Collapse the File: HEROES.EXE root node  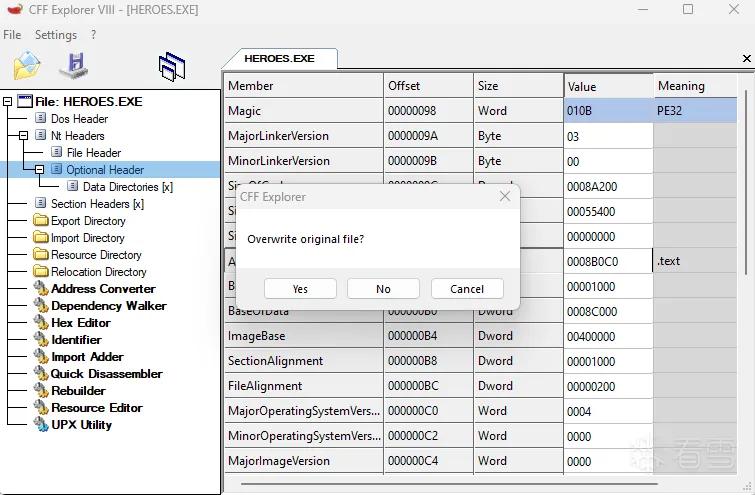click(x=7, y=102)
